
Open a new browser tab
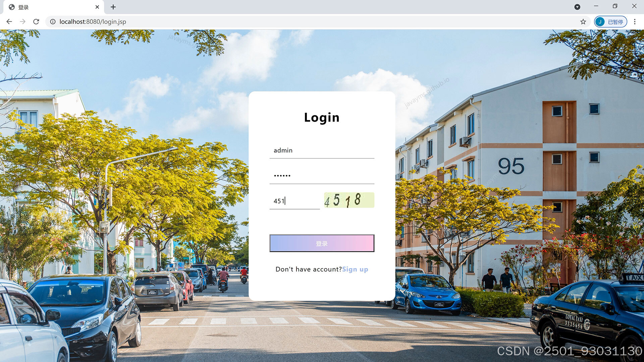point(113,7)
